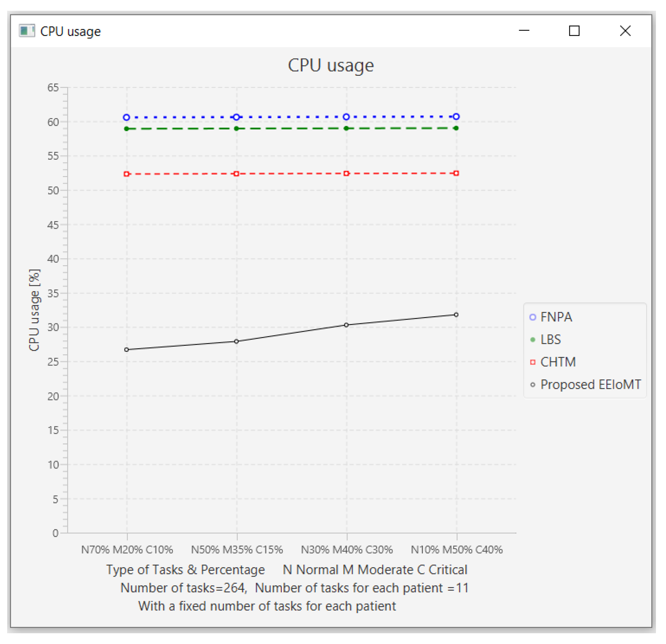Image resolution: width=666 pixels, height=644 pixels.
Task: Click the text Type of Tasks & Percentage
Action: 185,570
